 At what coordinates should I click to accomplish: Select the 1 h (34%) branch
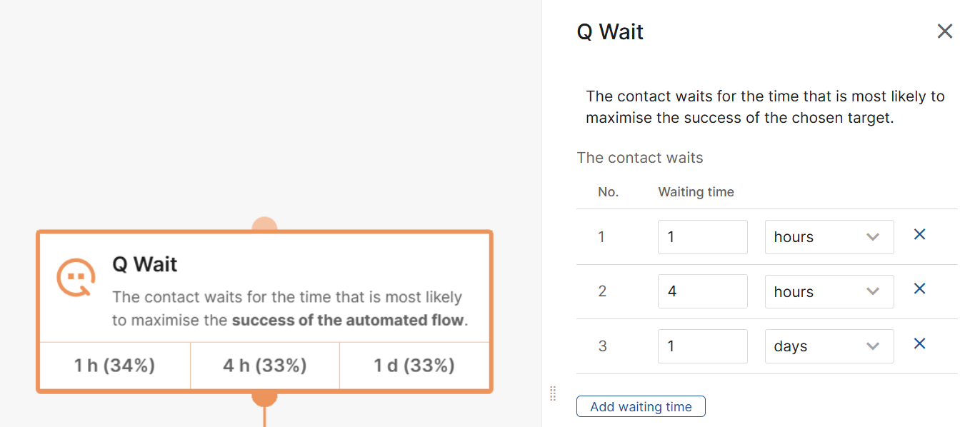point(115,366)
